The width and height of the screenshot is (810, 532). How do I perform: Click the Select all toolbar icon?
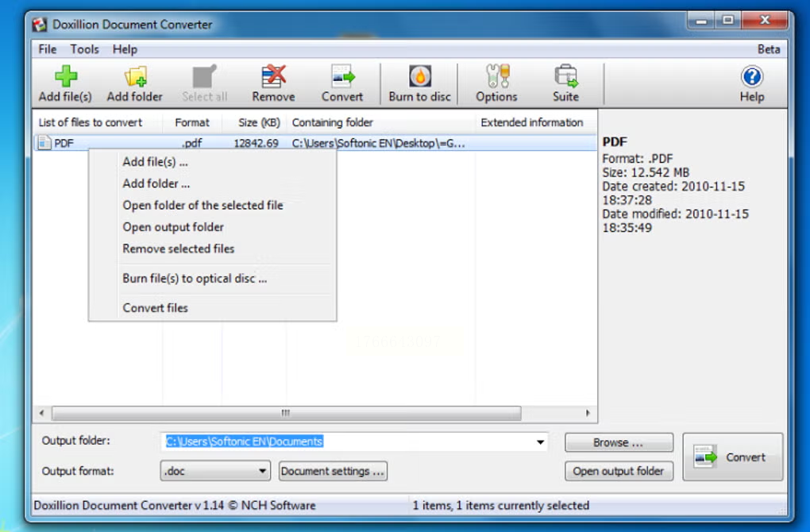click(x=205, y=76)
